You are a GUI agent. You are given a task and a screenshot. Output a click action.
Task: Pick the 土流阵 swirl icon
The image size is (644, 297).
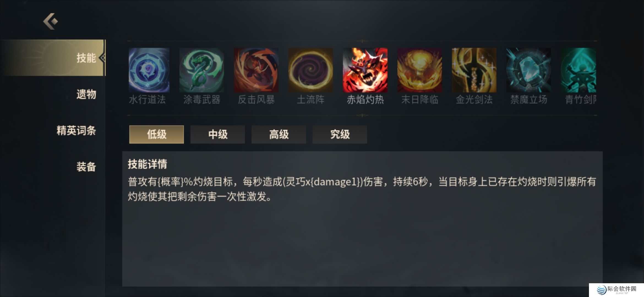point(310,70)
